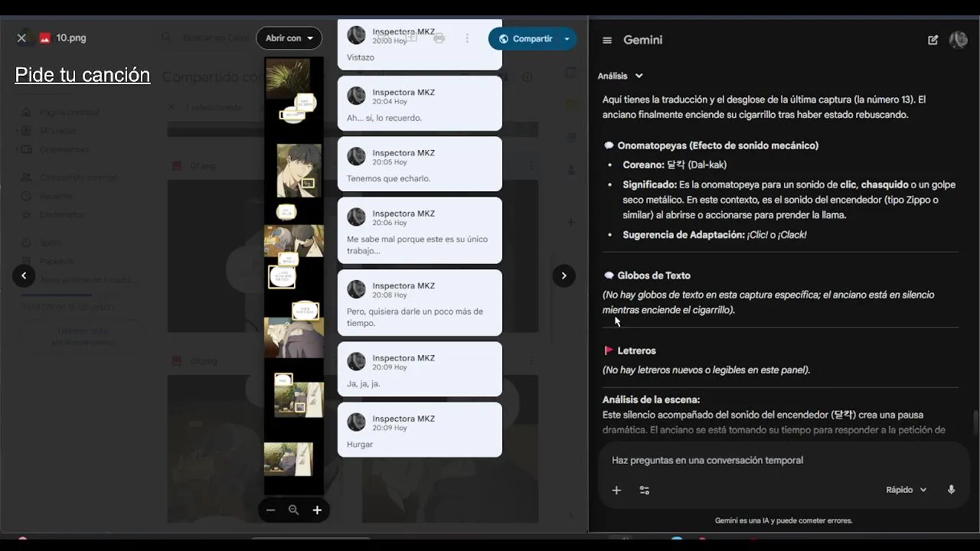Click the 'Coreano: 달칵 (Dal-kak)' line
This screenshot has width=980, height=551.
tap(675, 165)
